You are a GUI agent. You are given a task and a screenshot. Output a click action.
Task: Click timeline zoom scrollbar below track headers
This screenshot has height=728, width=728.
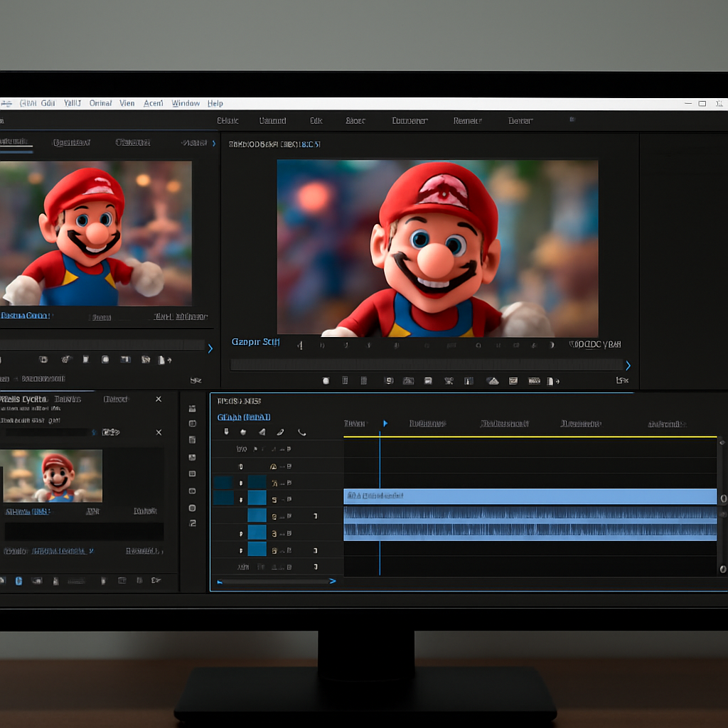275,582
